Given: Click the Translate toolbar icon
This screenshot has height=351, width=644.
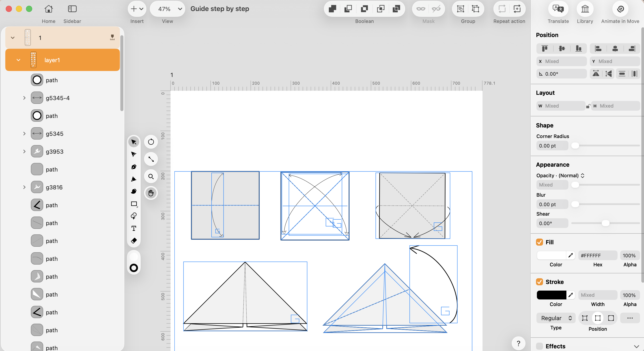Looking at the screenshot, I should point(558,9).
